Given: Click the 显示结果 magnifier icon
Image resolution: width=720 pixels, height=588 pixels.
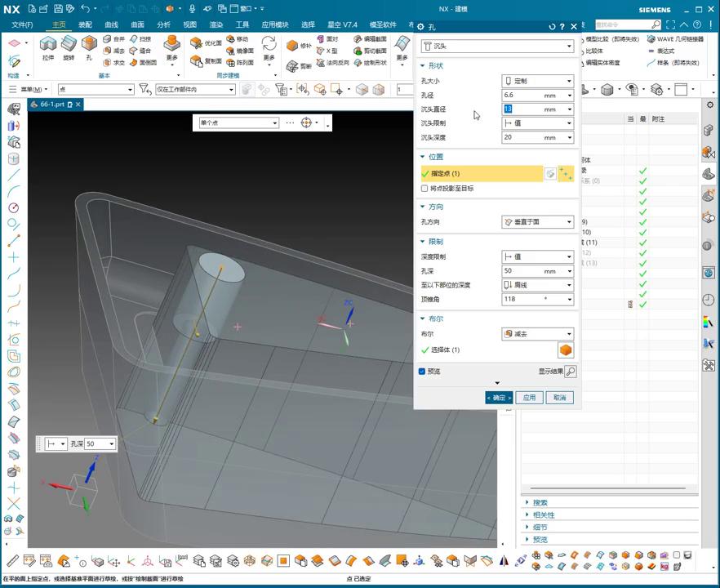Looking at the screenshot, I should click(571, 372).
